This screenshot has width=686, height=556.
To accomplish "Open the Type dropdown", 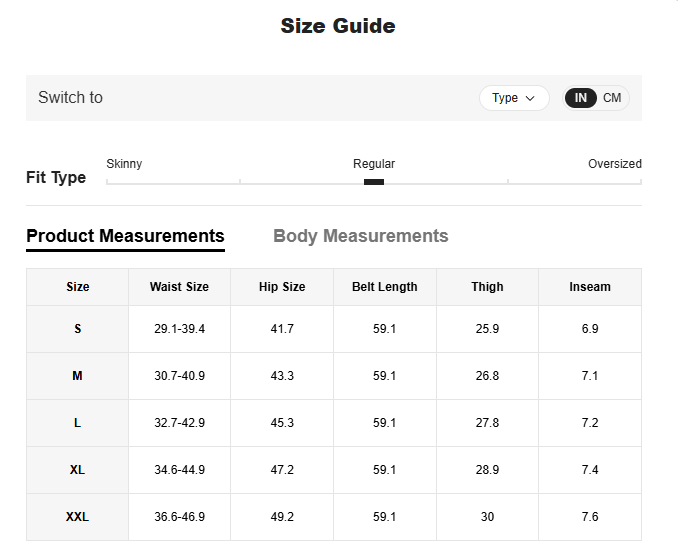I will 513,98.
